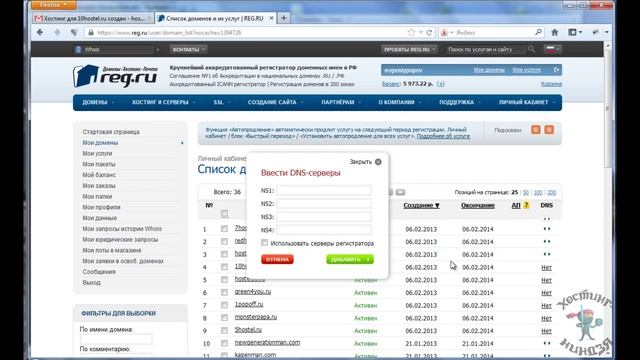
Task: Click the green ДОБАВИТЬ button
Action: [350, 259]
